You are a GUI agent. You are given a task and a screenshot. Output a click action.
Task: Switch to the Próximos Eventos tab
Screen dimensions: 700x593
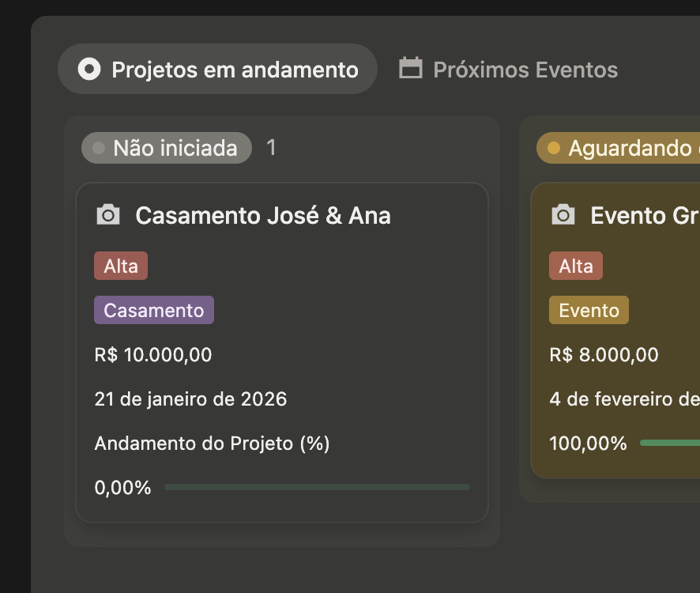(x=525, y=70)
